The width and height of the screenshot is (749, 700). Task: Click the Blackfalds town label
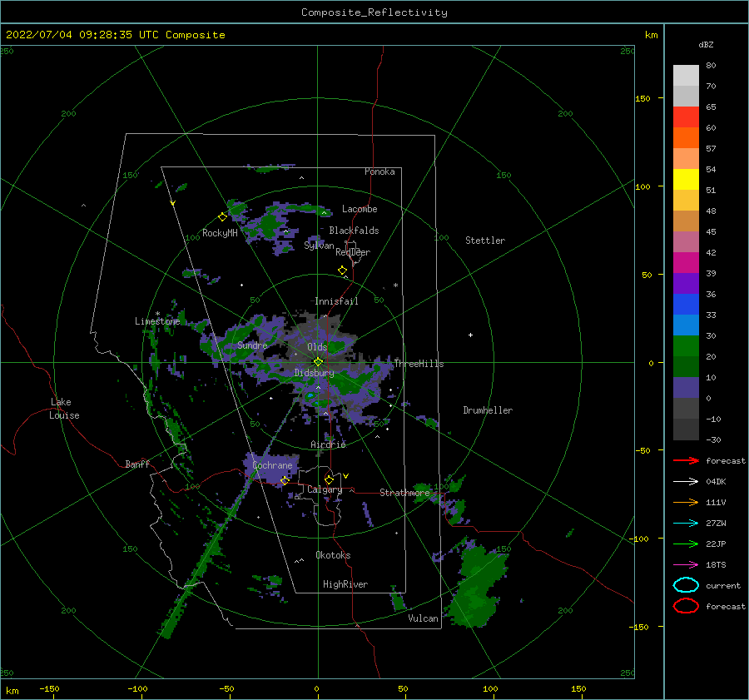click(x=354, y=231)
